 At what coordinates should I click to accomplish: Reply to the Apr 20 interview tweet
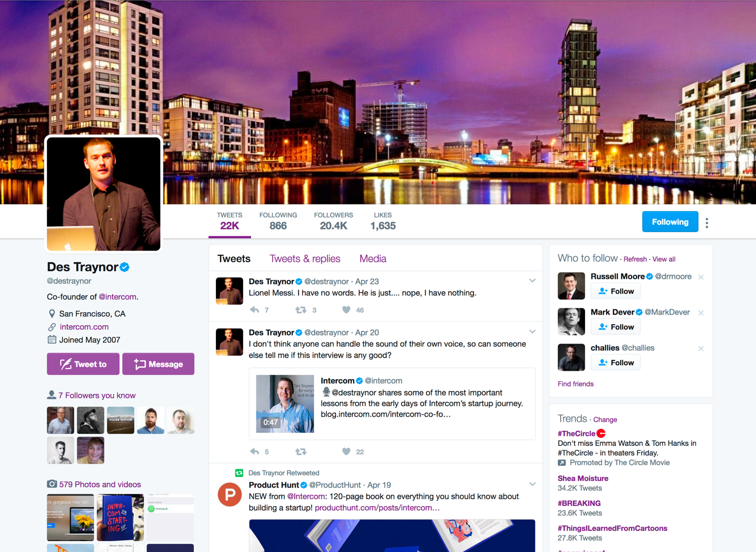click(254, 452)
